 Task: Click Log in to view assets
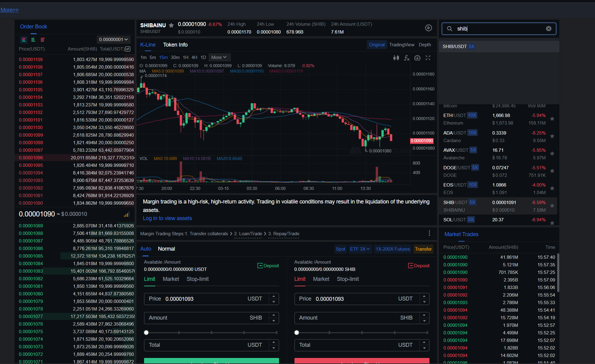(x=167, y=218)
